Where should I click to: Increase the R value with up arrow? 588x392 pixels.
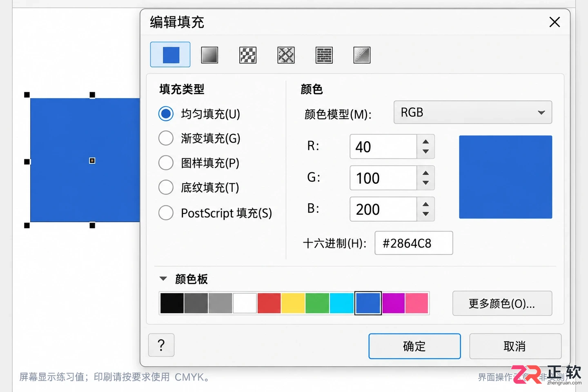pyautogui.click(x=426, y=141)
